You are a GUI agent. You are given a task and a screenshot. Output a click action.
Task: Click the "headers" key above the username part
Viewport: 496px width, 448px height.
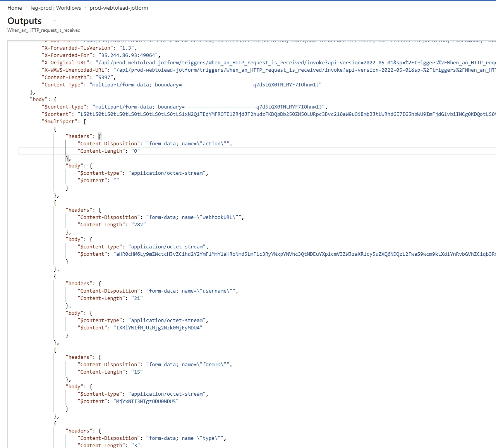pos(79,284)
